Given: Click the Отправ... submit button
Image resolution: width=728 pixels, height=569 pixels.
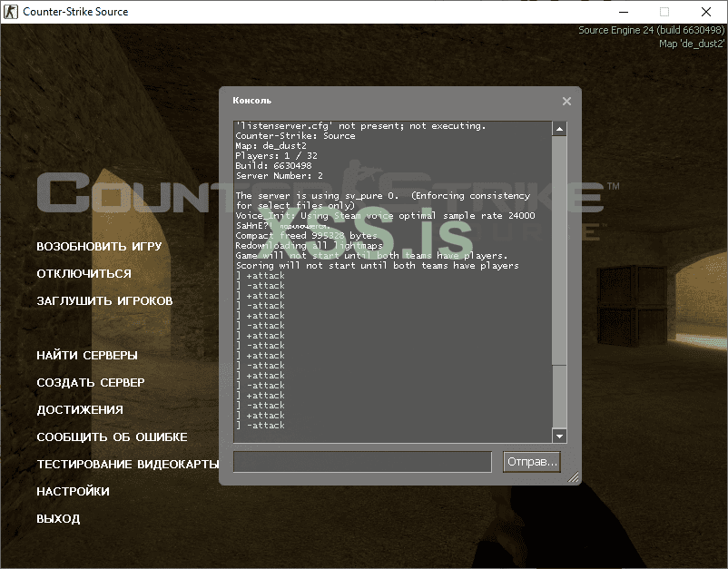Looking at the screenshot, I should [532, 462].
